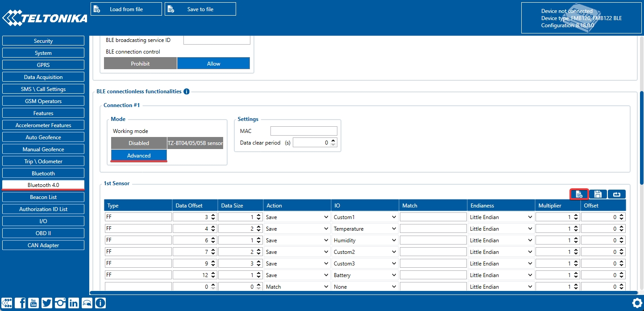Open the settings gear in bottom corner
The width and height of the screenshot is (644, 311).
637,303
